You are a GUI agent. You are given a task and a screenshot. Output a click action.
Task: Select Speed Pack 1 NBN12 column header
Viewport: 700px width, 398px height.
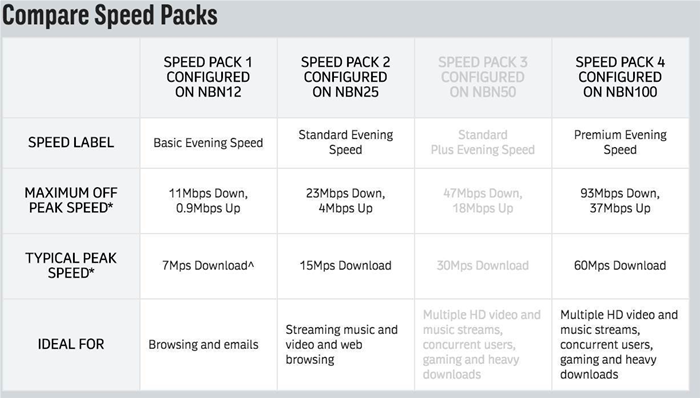click(x=208, y=77)
